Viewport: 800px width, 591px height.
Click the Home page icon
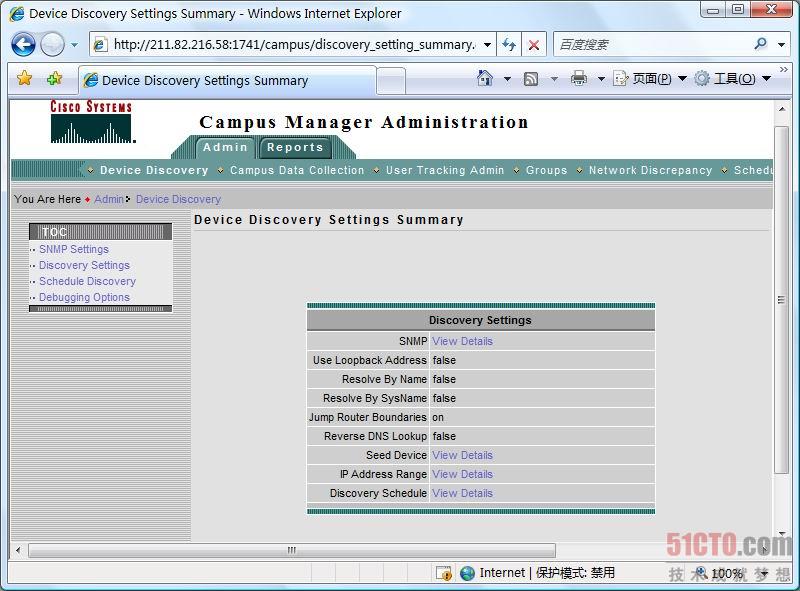[x=485, y=79]
